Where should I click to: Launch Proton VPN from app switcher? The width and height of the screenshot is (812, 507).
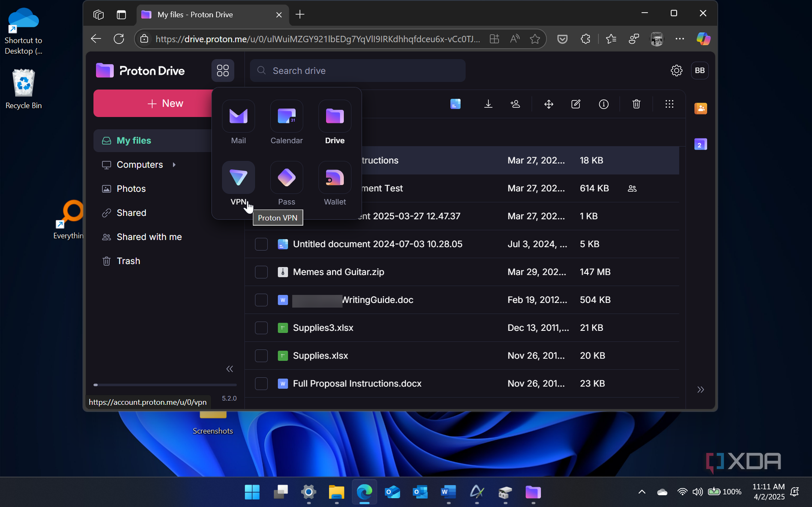click(238, 183)
